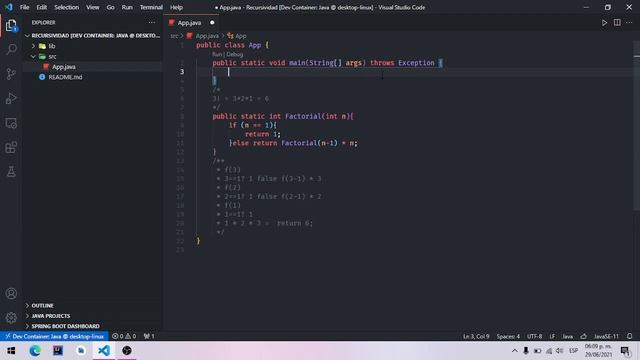Image resolution: width=640 pixels, height=360 pixels.
Task: Change encoding via UTF-8 status item
Action: coord(534,336)
